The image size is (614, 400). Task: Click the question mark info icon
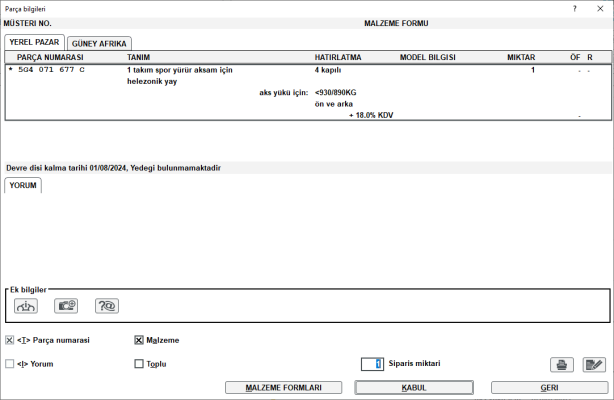point(107,307)
